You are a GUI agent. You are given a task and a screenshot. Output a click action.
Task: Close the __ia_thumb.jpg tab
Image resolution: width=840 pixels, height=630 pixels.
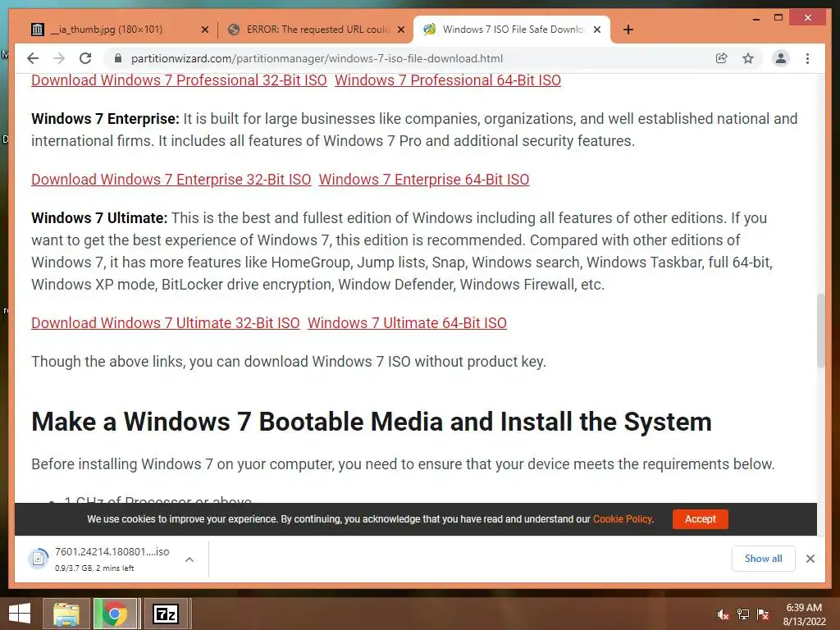pyautogui.click(x=204, y=30)
